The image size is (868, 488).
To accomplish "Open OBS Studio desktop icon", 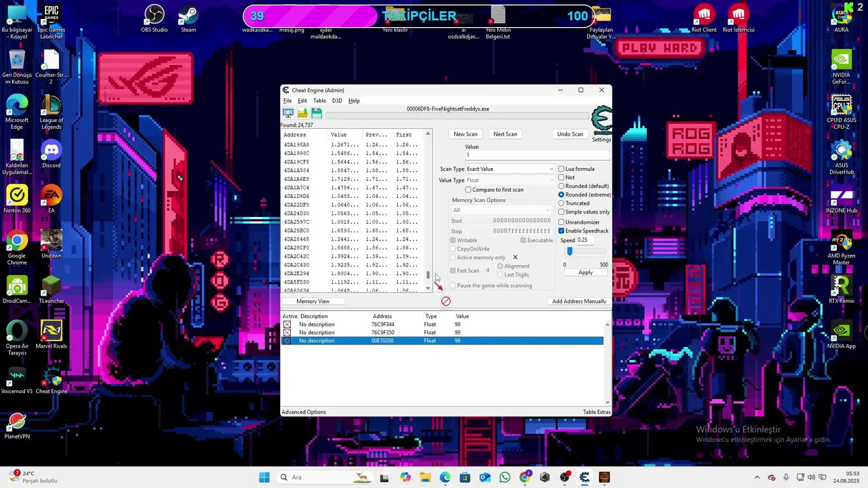I will click(155, 19).
